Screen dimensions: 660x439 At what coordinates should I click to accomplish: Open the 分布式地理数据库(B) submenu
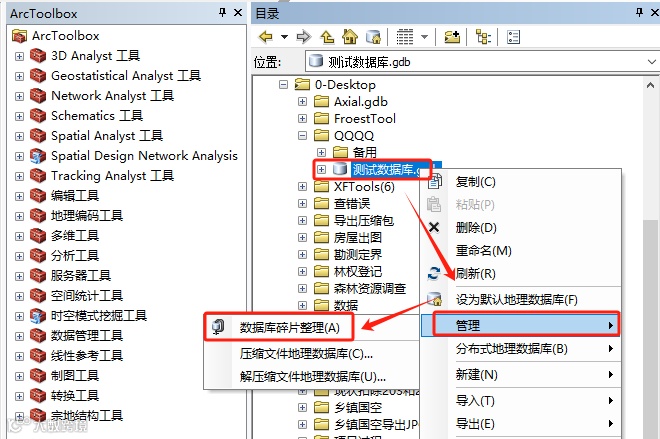[521, 349]
